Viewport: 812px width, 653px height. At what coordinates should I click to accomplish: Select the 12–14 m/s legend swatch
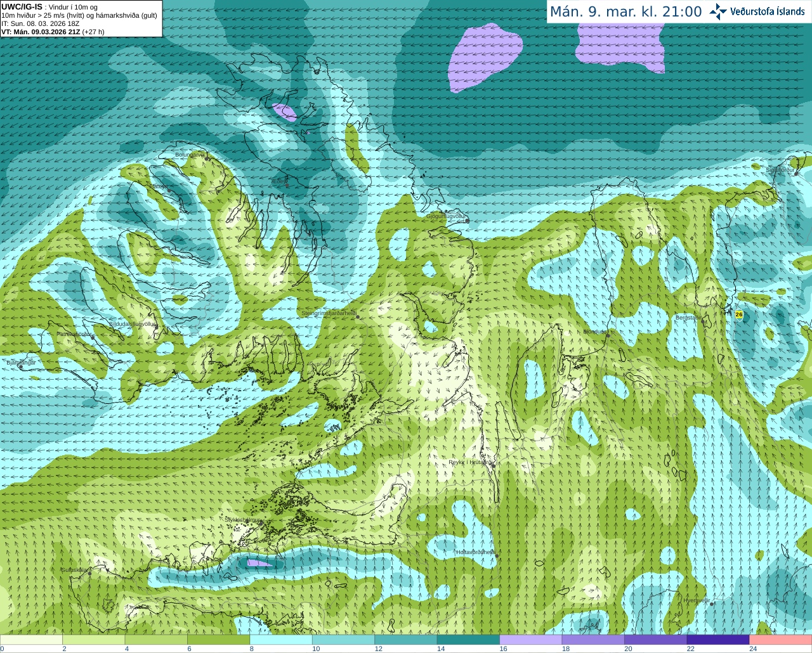[x=406, y=640]
